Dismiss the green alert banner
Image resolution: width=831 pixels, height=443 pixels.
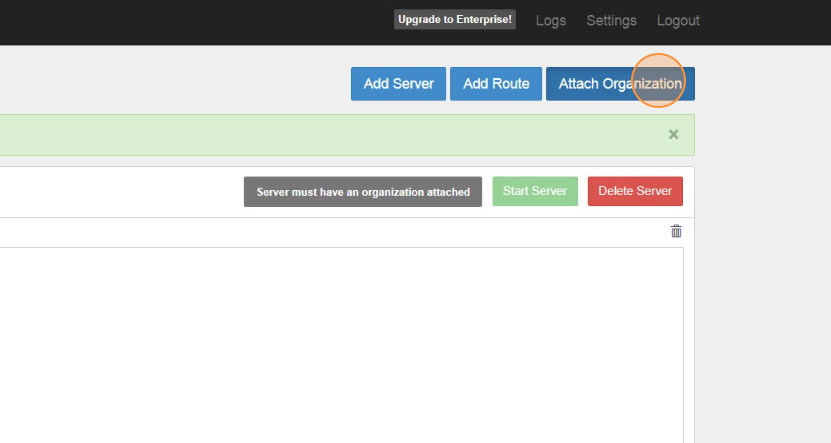[673, 135]
